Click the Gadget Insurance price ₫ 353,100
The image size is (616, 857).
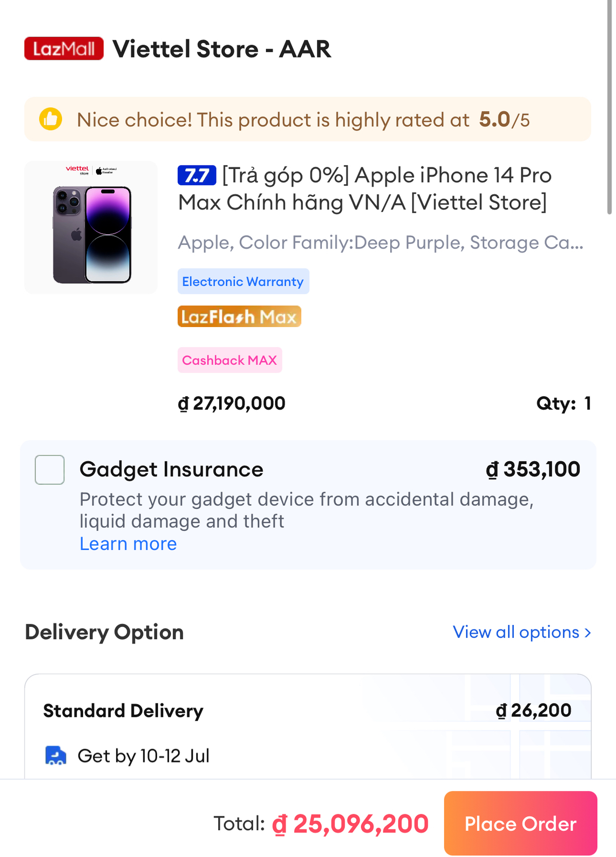click(533, 469)
